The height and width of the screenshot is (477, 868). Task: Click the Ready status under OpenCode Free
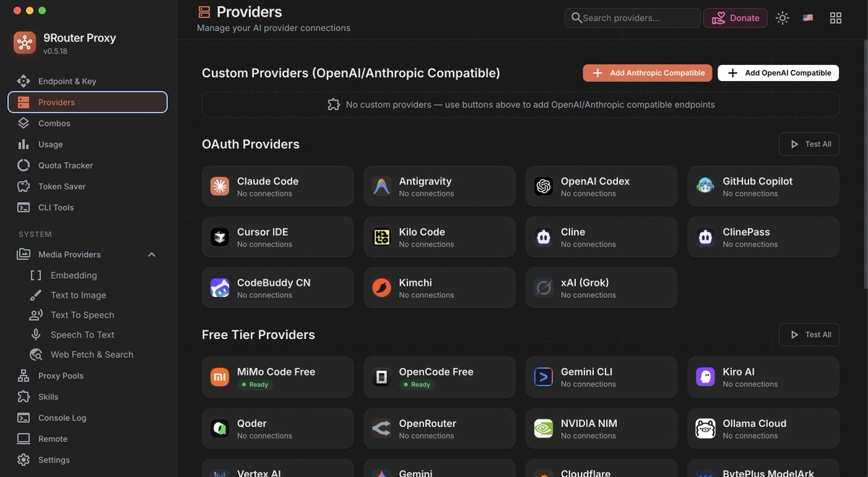click(417, 384)
